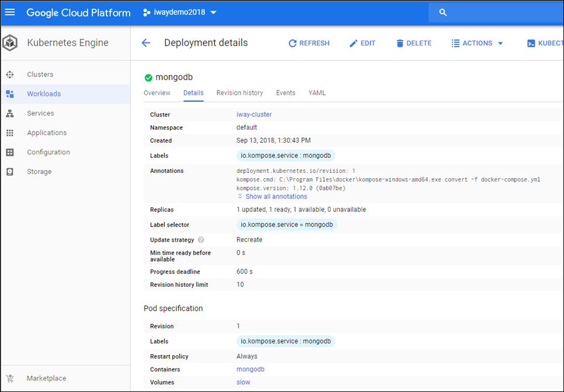This screenshot has height=392, width=564.
Task: Click the kompose.cmd annotation line
Action: (x=388, y=179)
